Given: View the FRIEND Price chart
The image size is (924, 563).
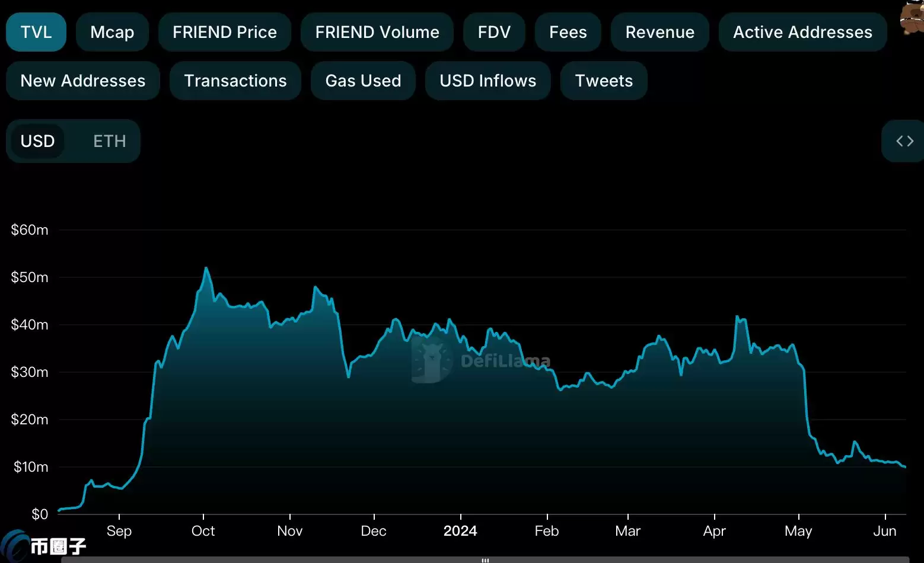Looking at the screenshot, I should (x=224, y=32).
